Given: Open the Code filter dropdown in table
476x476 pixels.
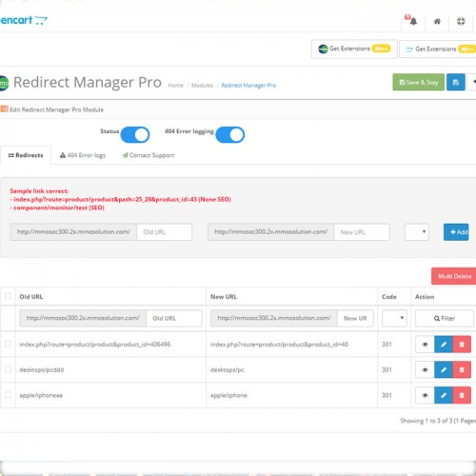Looking at the screenshot, I should [394, 318].
